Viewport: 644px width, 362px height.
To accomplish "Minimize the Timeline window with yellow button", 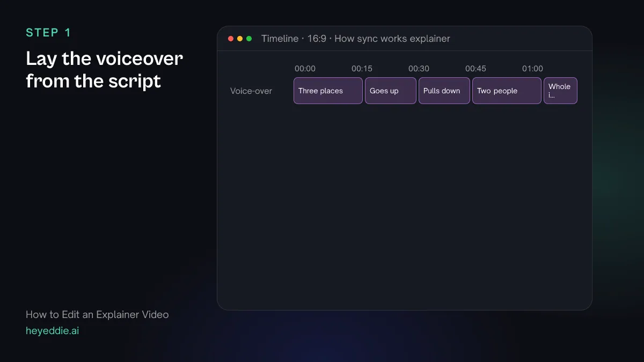I will pyautogui.click(x=240, y=39).
